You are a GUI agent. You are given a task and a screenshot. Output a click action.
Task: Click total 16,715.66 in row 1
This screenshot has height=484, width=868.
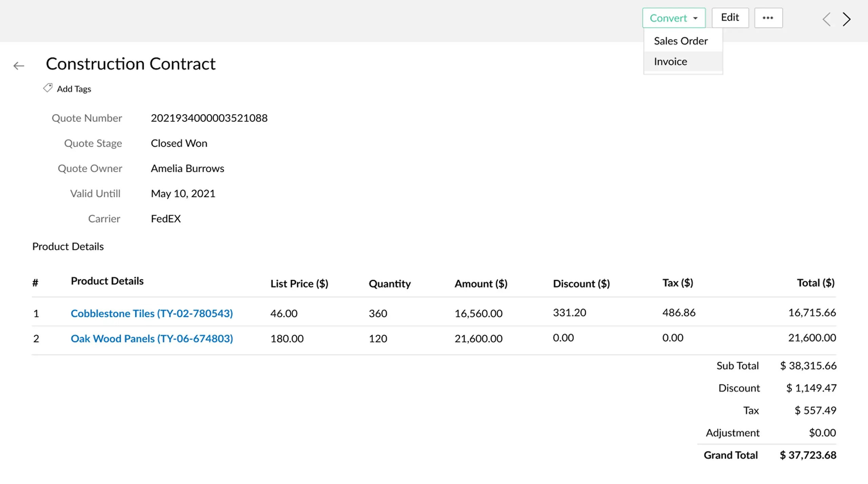pyautogui.click(x=812, y=312)
